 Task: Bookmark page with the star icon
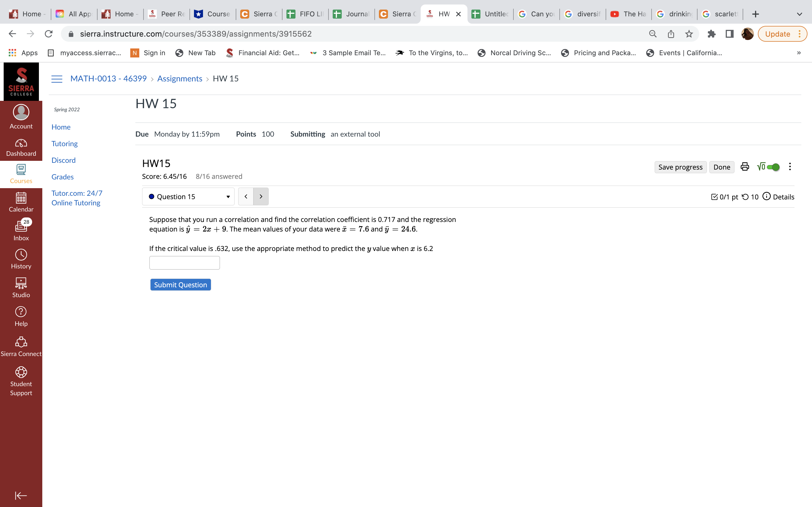689,34
